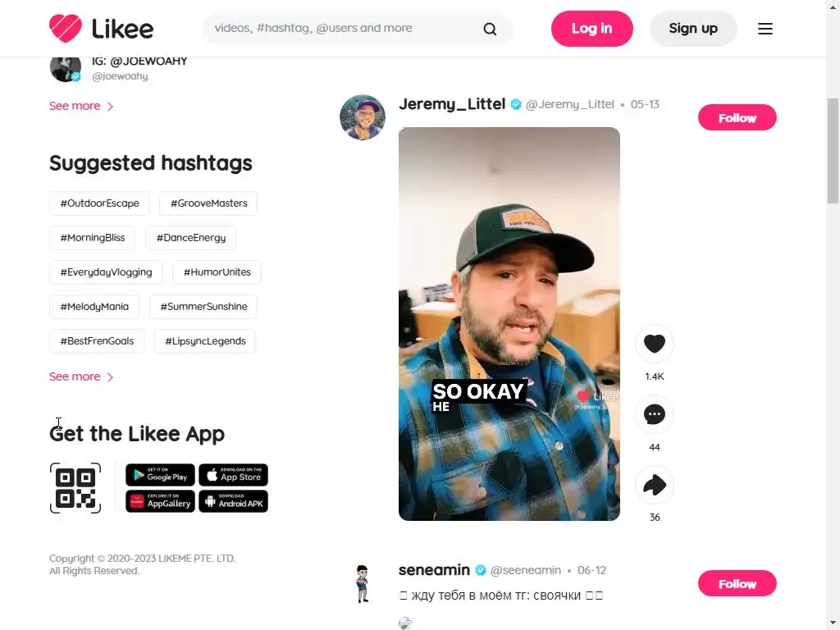Play Jeremy_Littel's video thumbnail
This screenshot has height=630, width=840.
tap(509, 323)
